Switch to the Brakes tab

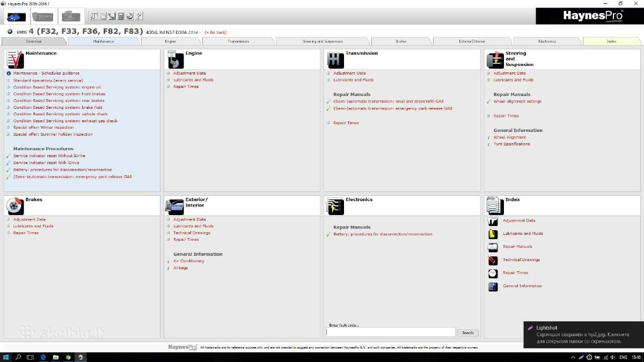(x=401, y=41)
